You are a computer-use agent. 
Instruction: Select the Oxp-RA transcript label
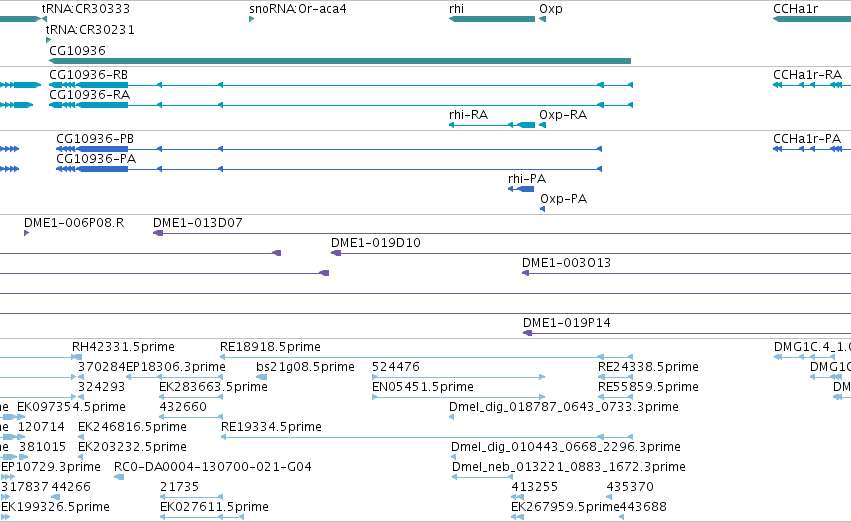pyautogui.click(x=563, y=114)
